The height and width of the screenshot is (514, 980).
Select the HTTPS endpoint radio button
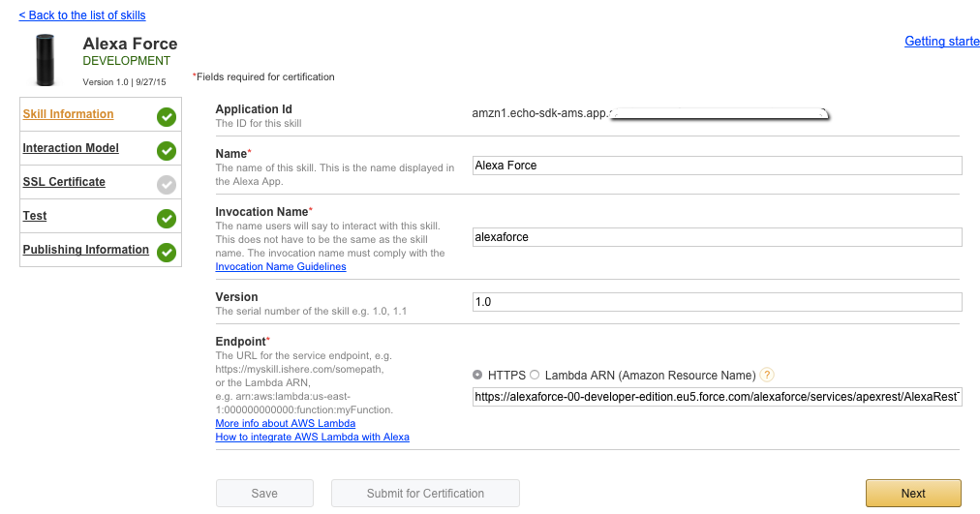[x=477, y=375]
